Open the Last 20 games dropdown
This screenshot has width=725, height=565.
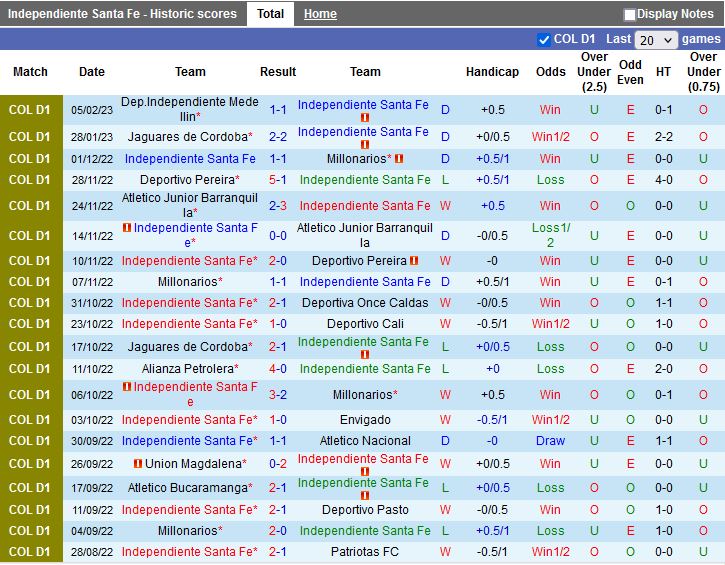tap(656, 40)
